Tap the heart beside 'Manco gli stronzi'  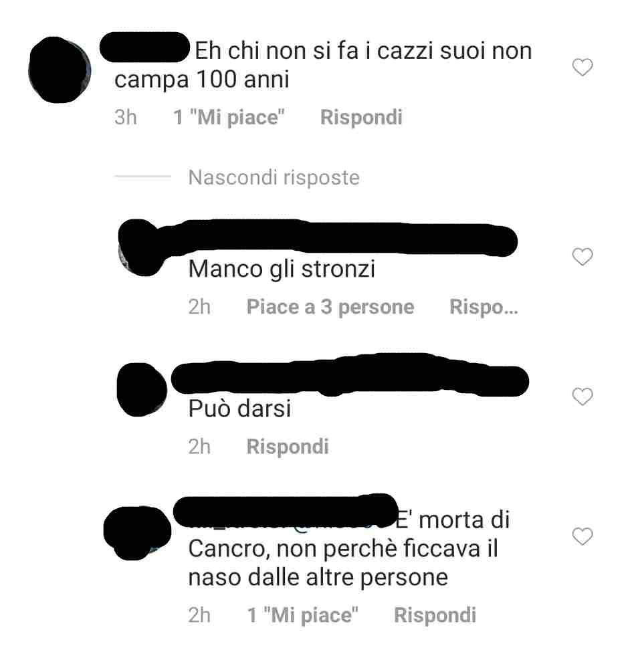click(583, 257)
